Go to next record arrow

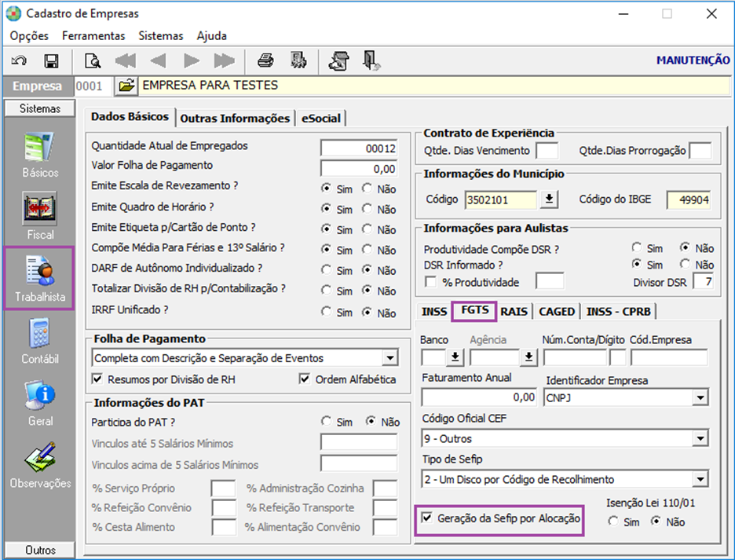pyautogui.click(x=192, y=61)
